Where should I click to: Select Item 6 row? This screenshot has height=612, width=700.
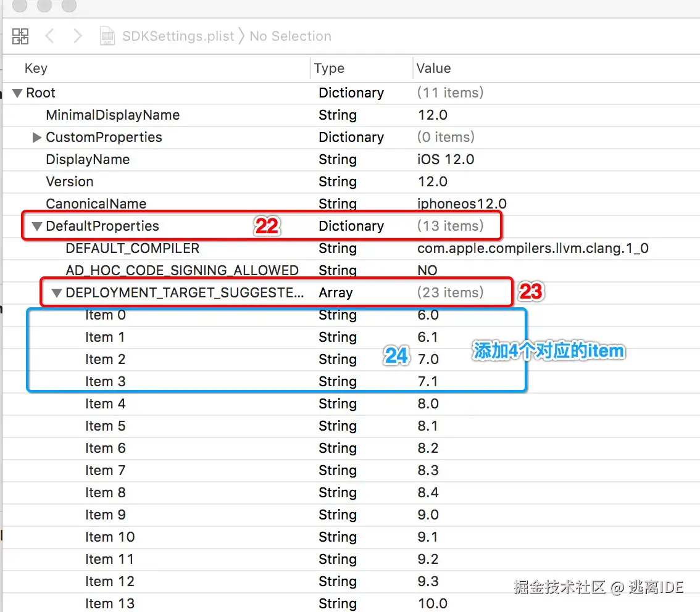351,449
